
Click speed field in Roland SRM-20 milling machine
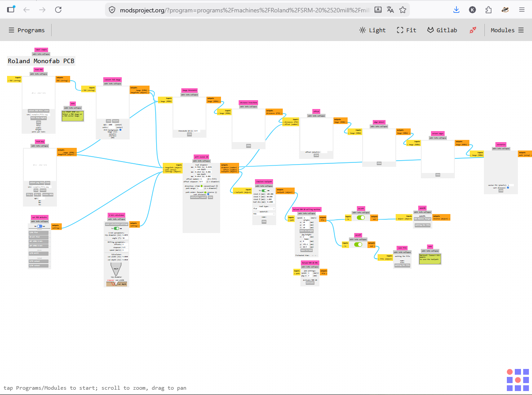point(307,218)
